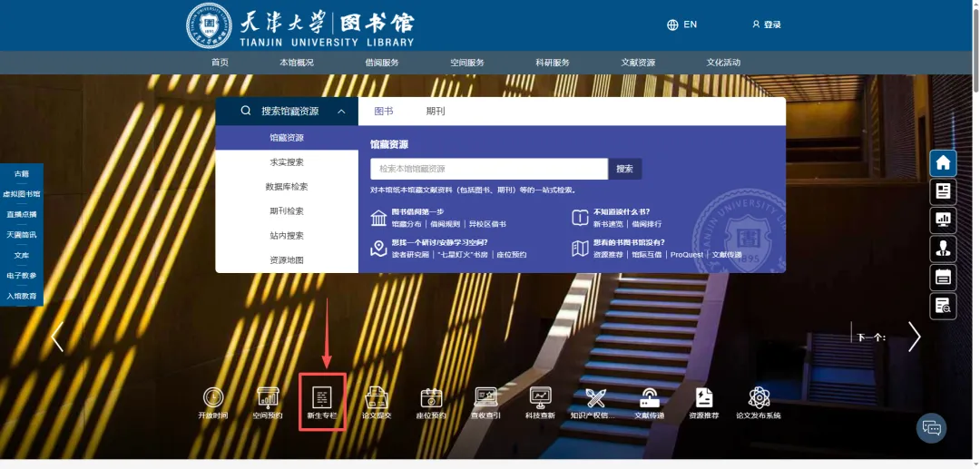This screenshot has height=469, width=980.
Task: Collapse the 搜索馆藏资源 chevron
Action: point(341,112)
